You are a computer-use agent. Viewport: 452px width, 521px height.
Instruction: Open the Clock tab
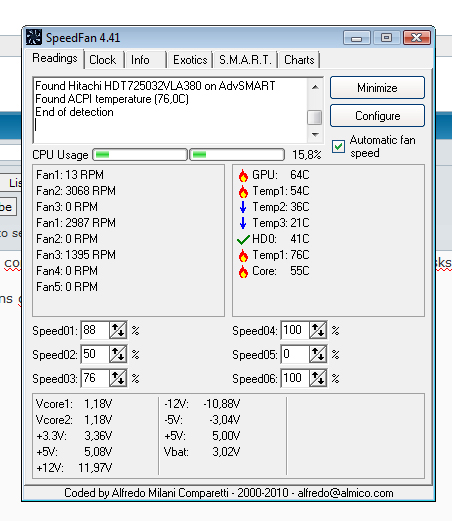tap(103, 60)
